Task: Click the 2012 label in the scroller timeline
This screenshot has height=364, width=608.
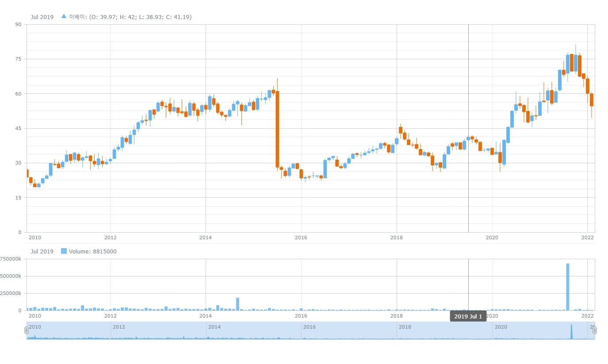Action: pos(119,326)
